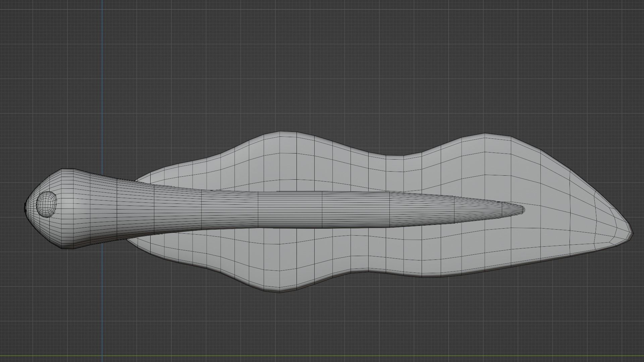The width and height of the screenshot is (644, 362).
Task: Click the notch on the flat mesh's lower edge
Action: [x=369, y=271]
